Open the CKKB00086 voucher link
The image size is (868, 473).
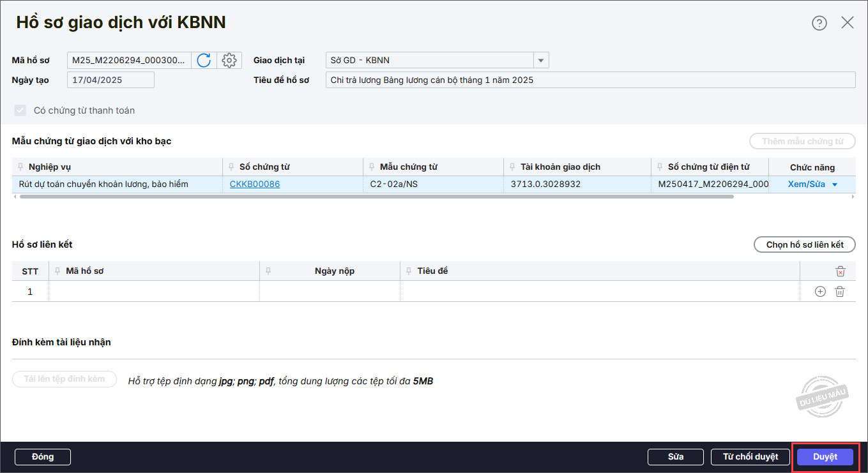tap(255, 184)
